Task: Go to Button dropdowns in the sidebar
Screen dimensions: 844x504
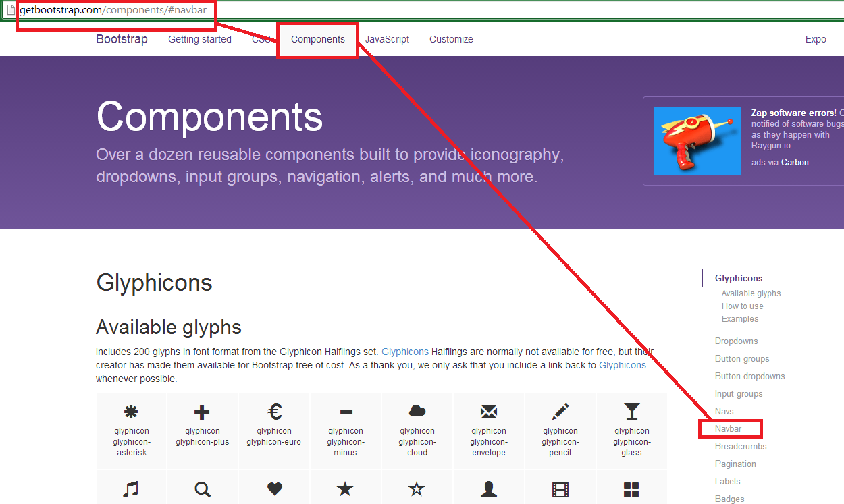Action: pos(750,376)
